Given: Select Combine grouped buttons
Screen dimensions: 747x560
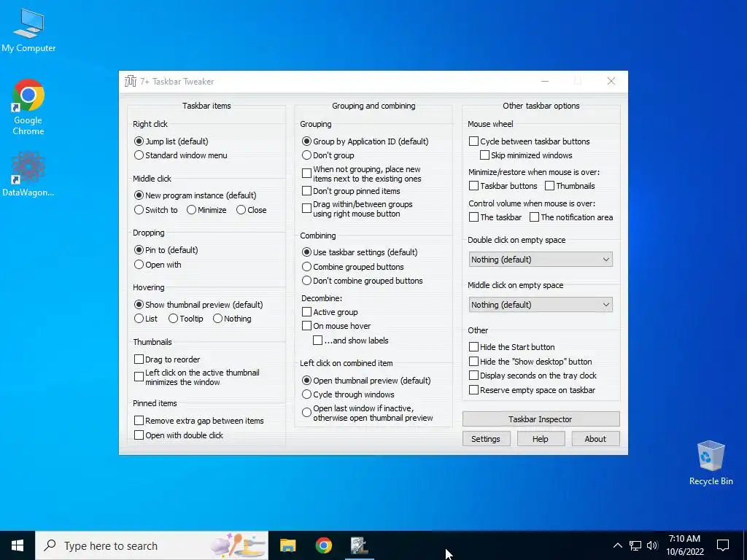Looking at the screenshot, I should (353, 267).
